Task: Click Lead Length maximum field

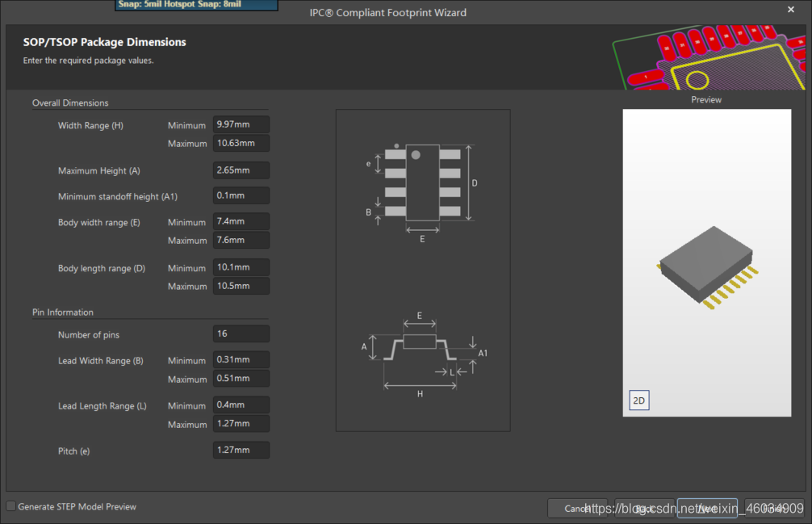Action: coord(241,424)
